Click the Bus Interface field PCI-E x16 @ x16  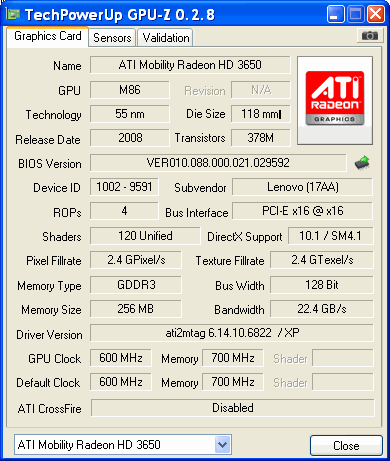tap(302, 211)
